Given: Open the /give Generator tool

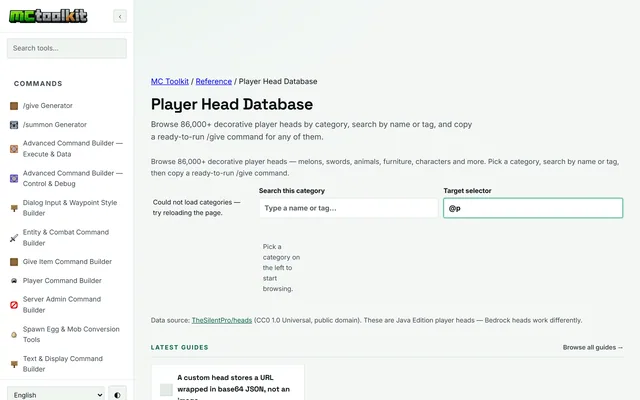Looking at the screenshot, I should click(x=47, y=106).
